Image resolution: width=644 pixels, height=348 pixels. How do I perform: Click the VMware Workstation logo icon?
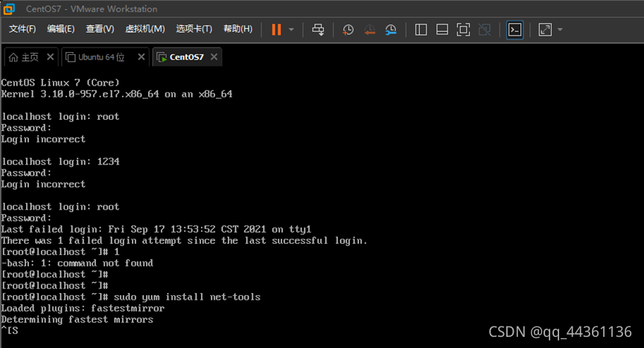pos(9,9)
